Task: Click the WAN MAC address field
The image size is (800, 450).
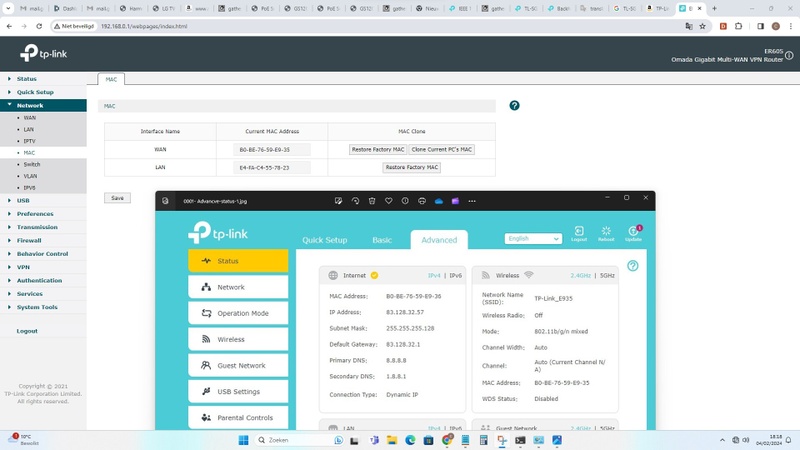Action: [x=271, y=149]
